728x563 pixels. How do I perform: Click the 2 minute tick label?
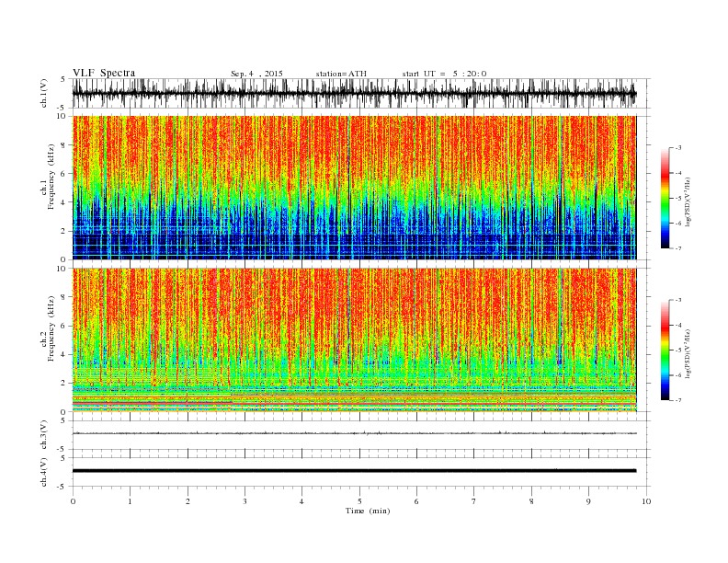[x=188, y=501]
